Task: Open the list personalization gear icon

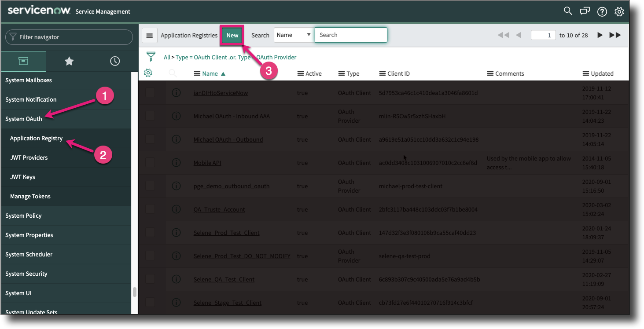Action: coord(148,73)
